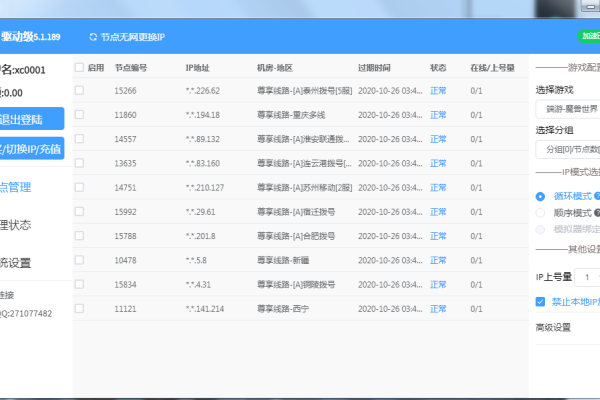
Task: Select the 循环模式 radio button
Action: [x=540, y=197]
